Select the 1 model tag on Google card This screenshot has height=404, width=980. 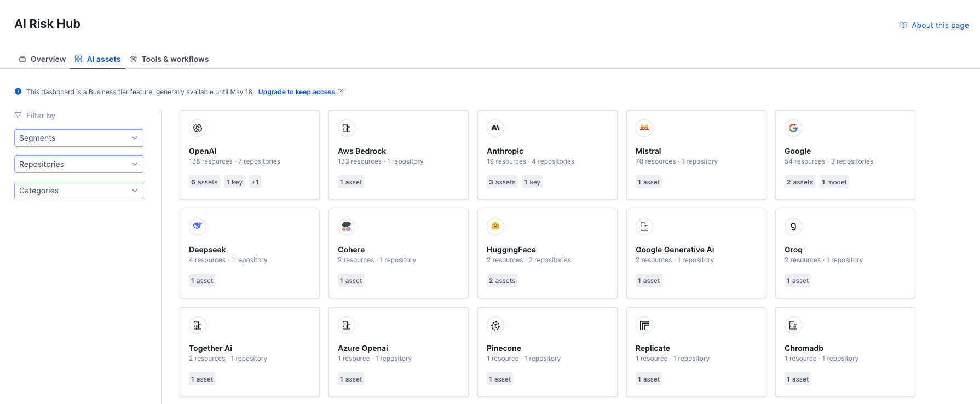834,182
